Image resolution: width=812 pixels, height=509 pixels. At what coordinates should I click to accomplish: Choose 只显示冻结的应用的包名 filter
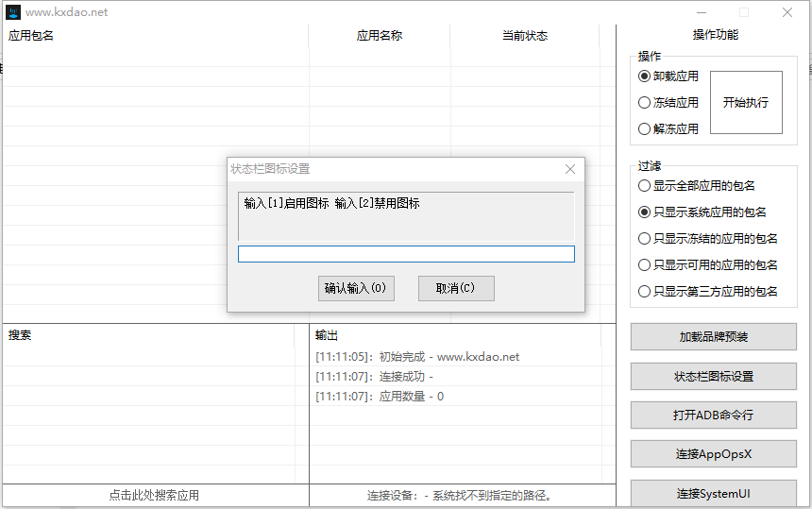645,239
